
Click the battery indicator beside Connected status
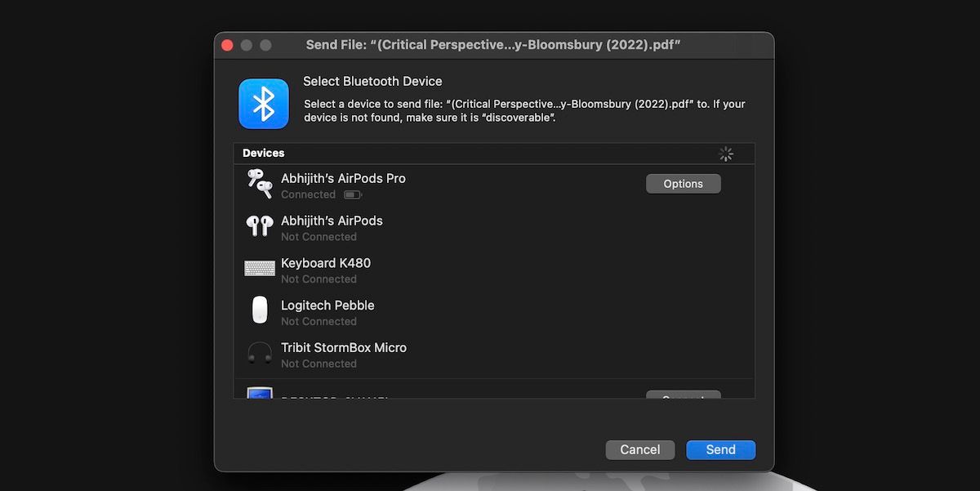click(352, 194)
